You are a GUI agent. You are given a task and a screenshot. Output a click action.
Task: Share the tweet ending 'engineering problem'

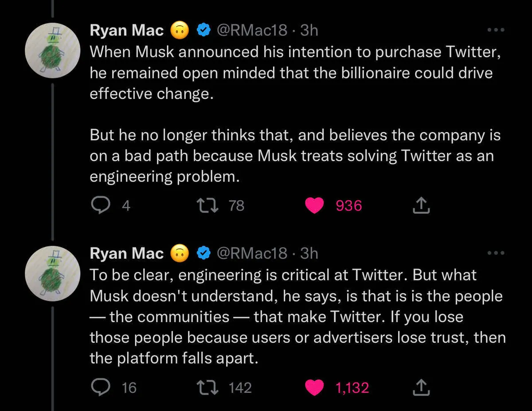(x=422, y=205)
